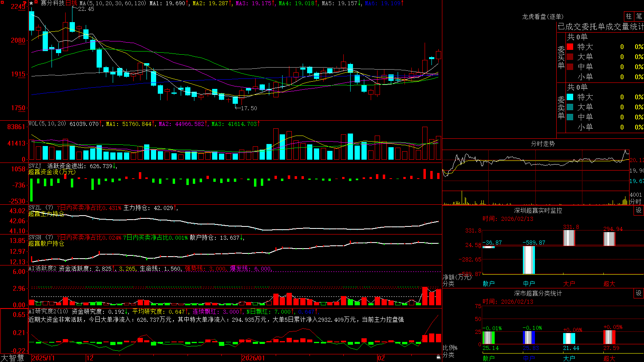Viewport: 644px width, 362px height.
Task: Click the 主力持仓: 42.029 value
Action: [x=148, y=208]
